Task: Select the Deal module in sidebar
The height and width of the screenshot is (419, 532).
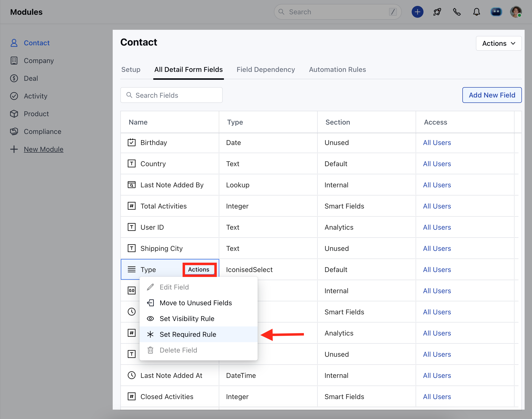Action: tap(31, 78)
